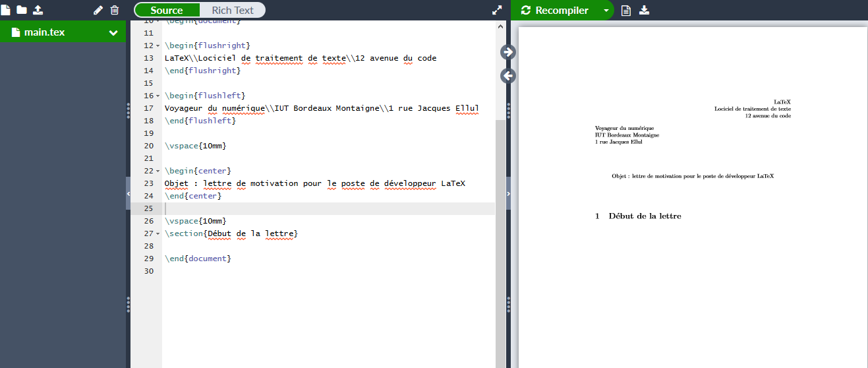Click the new file icon
Viewport: 868px width, 368px height.
[6, 10]
